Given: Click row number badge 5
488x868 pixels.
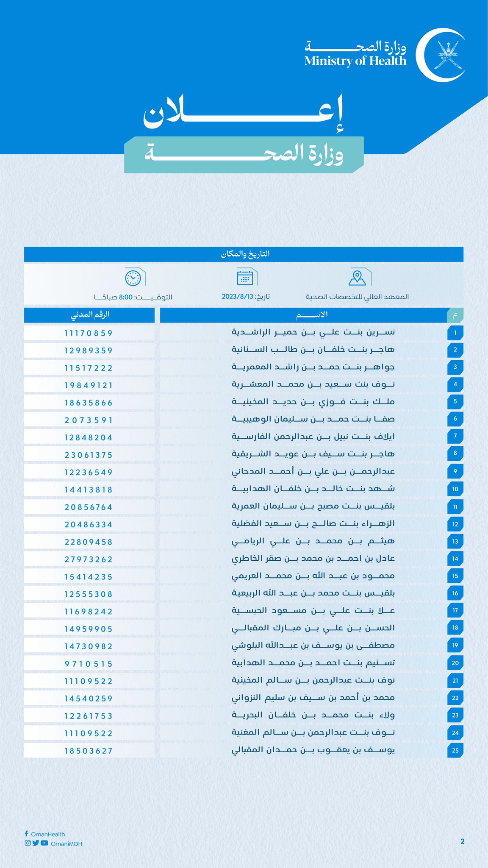Looking at the screenshot, I should [x=455, y=401].
